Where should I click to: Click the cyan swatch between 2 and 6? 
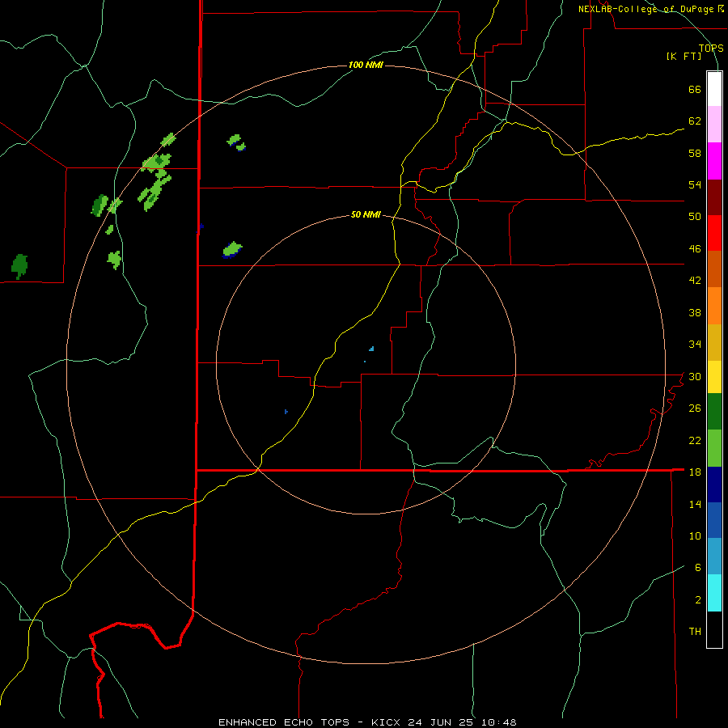(x=714, y=593)
